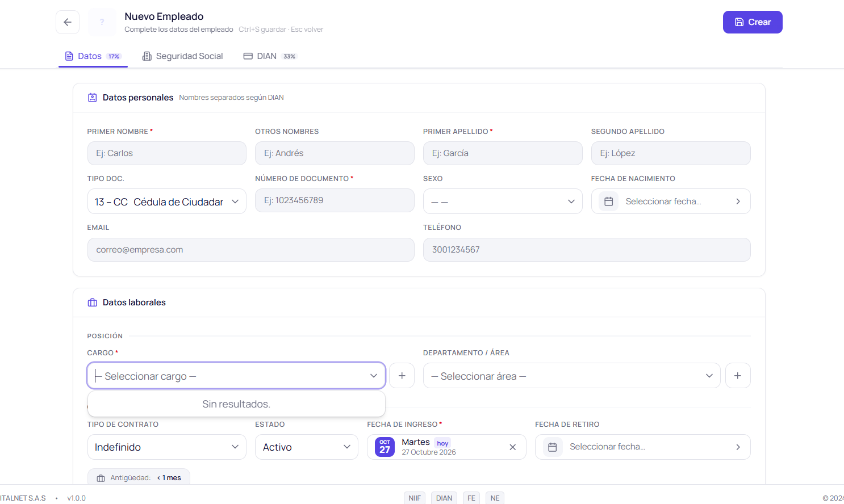Image resolution: width=844 pixels, height=504 pixels.
Task: Click the Segundo Apellido input field
Action: point(671,153)
